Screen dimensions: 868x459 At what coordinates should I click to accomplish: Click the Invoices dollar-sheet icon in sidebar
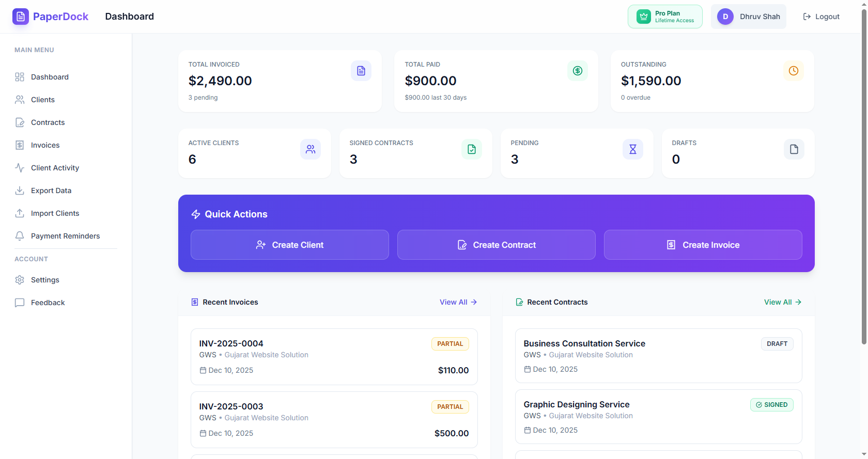20,145
